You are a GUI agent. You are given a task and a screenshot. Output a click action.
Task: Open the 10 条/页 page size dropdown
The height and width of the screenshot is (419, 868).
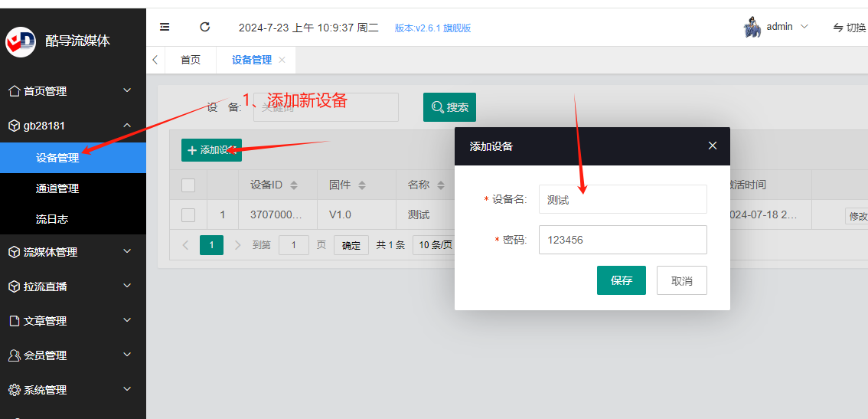(x=433, y=245)
